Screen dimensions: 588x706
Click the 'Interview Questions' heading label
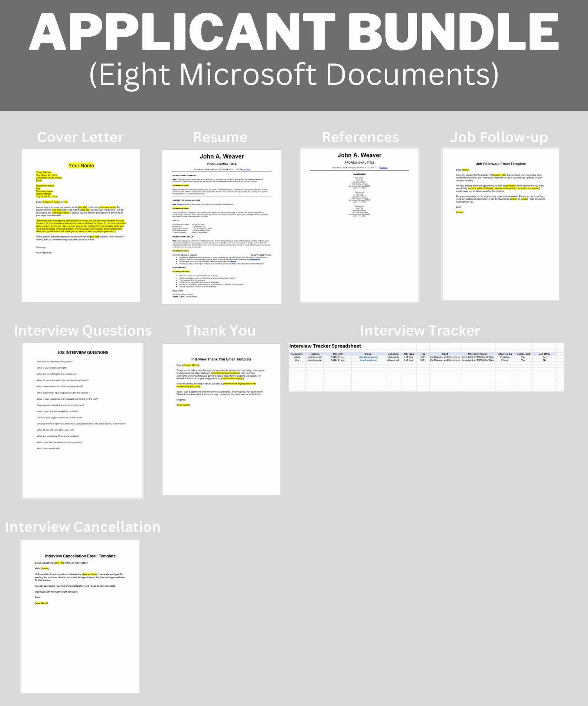tap(83, 330)
